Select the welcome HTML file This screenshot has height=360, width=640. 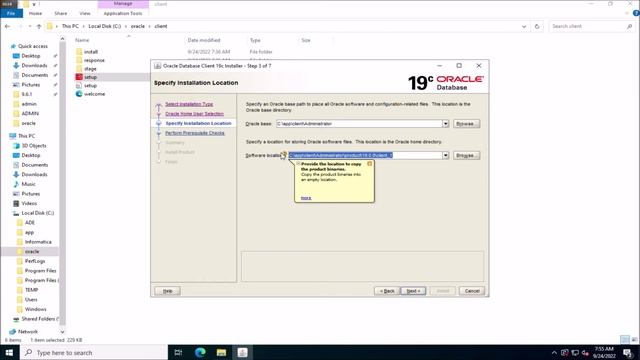point(94,94)
